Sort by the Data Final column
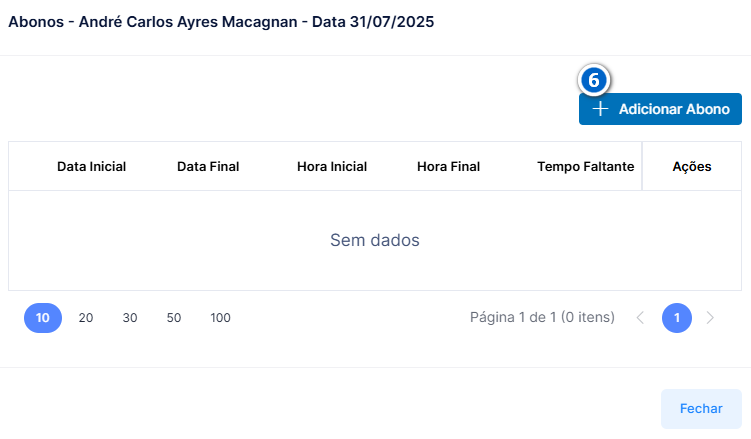The image size is (751, 439). pos(208,167)
